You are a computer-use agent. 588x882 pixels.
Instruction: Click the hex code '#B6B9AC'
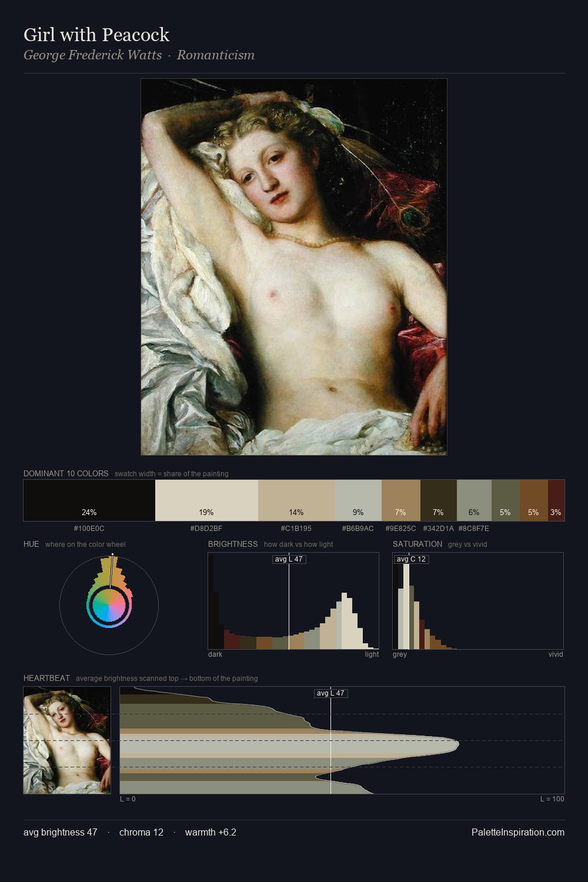point(358,529)
